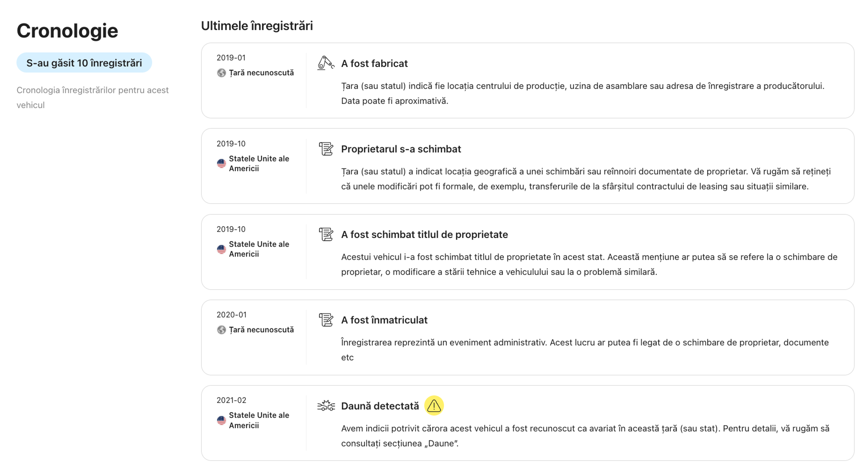
Task: Click the US flag in damage detected entry
Action: point(221,420)
